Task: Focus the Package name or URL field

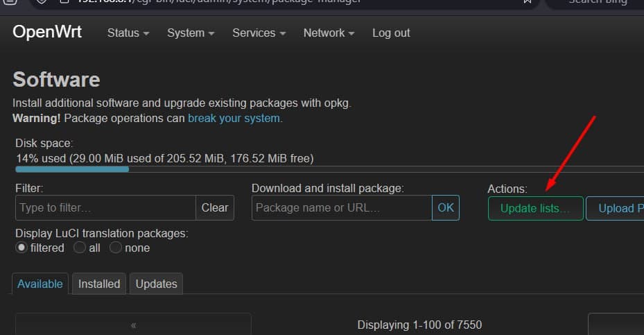Action: coord(342,207)
